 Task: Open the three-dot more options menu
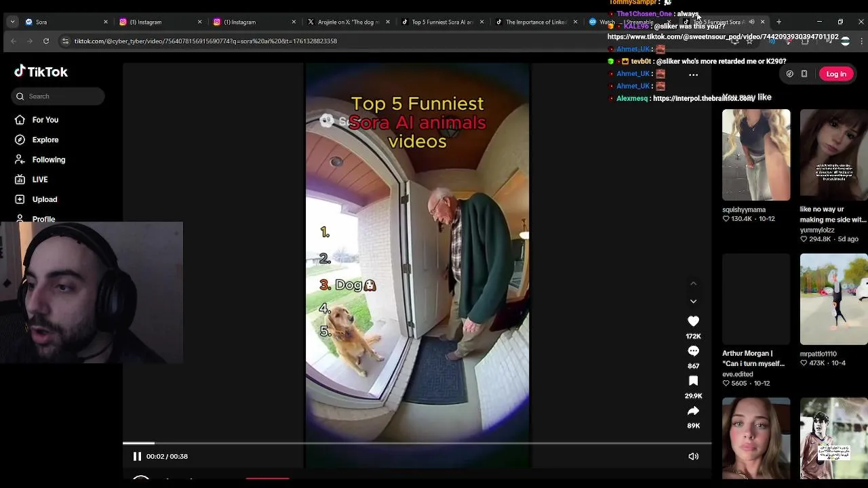(x=693, y=75)
